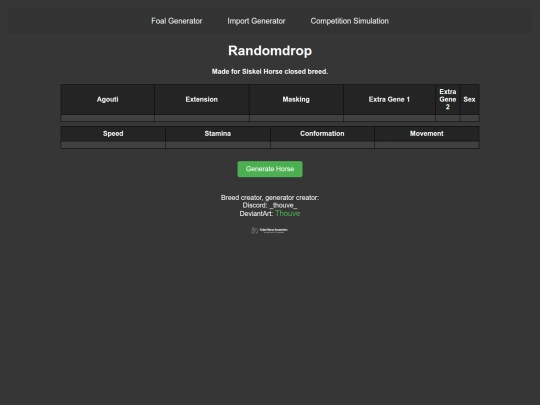Click 'Made for Siskel Horse closed breed' text
This screenshot has width=540, height=405.
[270, 72]
